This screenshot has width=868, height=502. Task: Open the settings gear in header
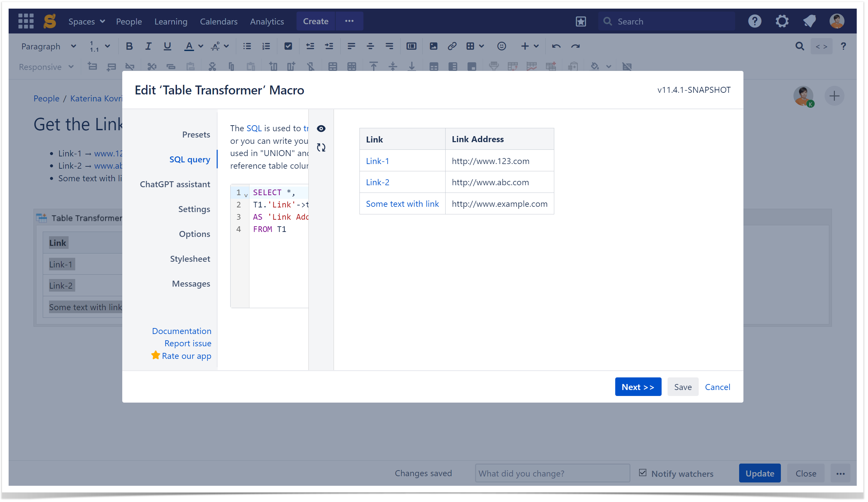pyautogui.click(x=782, y=21)
